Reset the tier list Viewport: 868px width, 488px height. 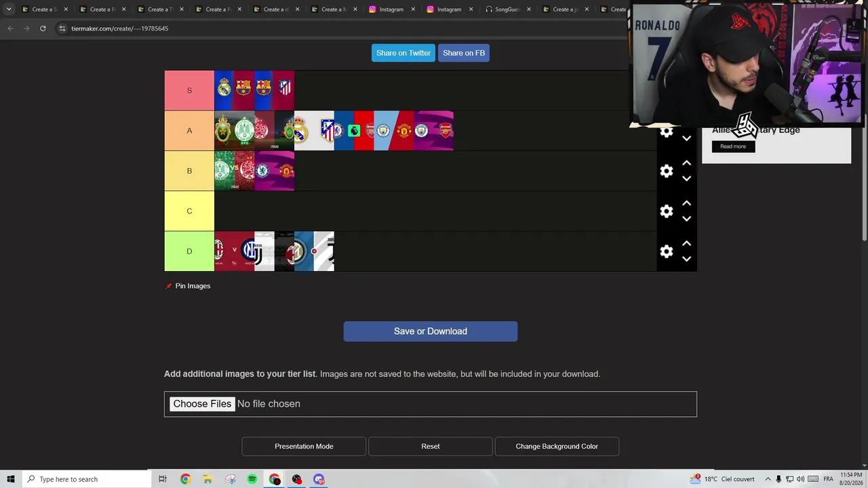[431, 447]
